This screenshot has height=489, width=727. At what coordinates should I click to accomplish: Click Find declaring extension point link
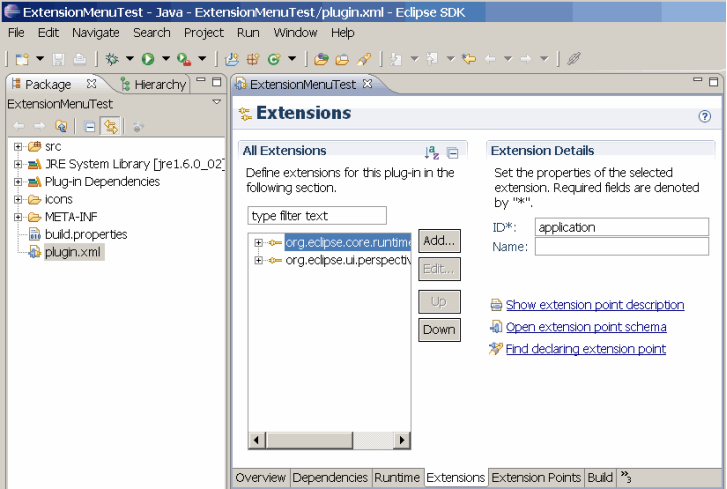586,349
